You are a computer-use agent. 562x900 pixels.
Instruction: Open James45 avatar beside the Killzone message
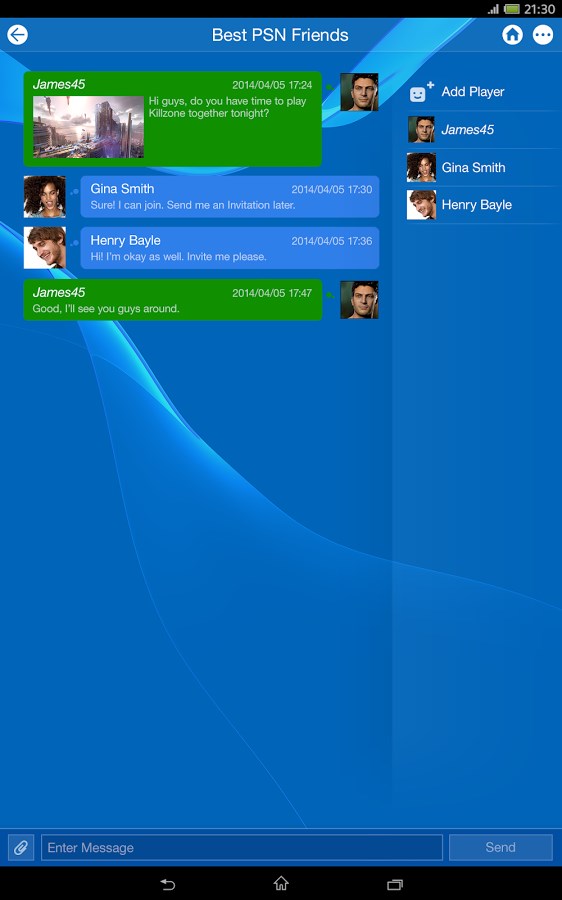click(x=359, y=92)
